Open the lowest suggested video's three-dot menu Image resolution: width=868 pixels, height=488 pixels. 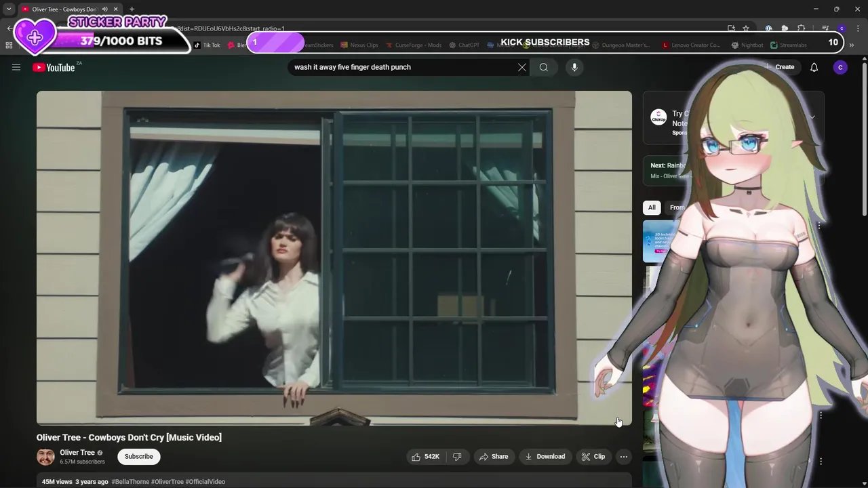tap(821, 461)
